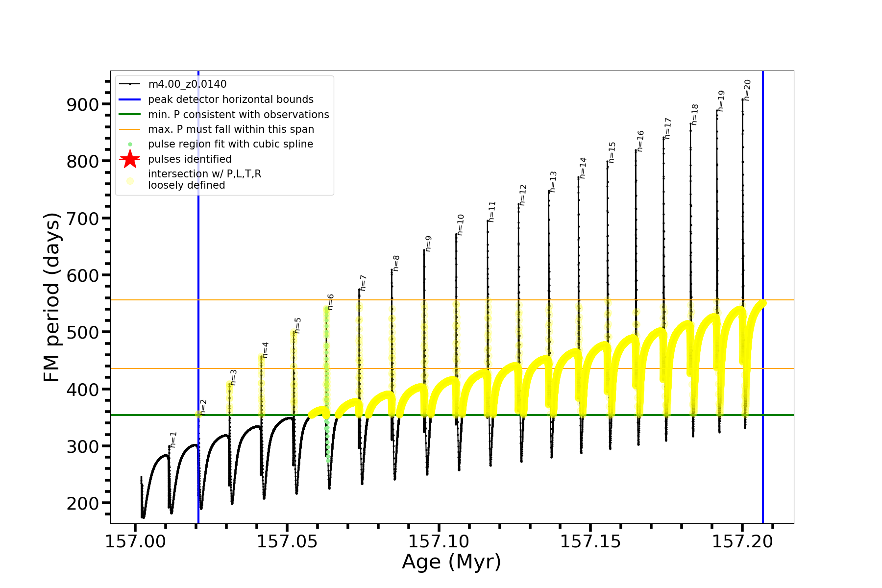The image size is (882, 588).
Task: Click the n=6 pulse label
Action: coord(331,302)
